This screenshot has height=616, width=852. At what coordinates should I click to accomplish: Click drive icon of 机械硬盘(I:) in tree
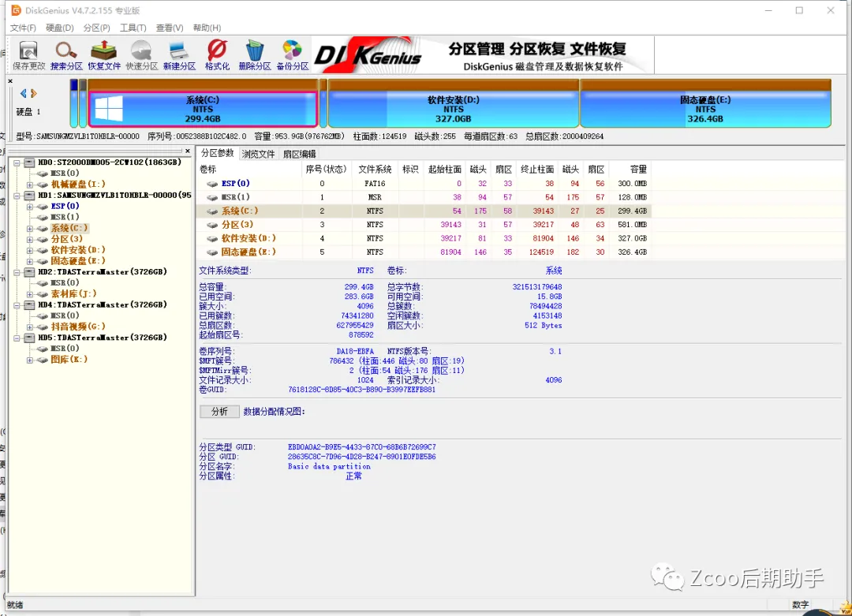click(43, 185)
